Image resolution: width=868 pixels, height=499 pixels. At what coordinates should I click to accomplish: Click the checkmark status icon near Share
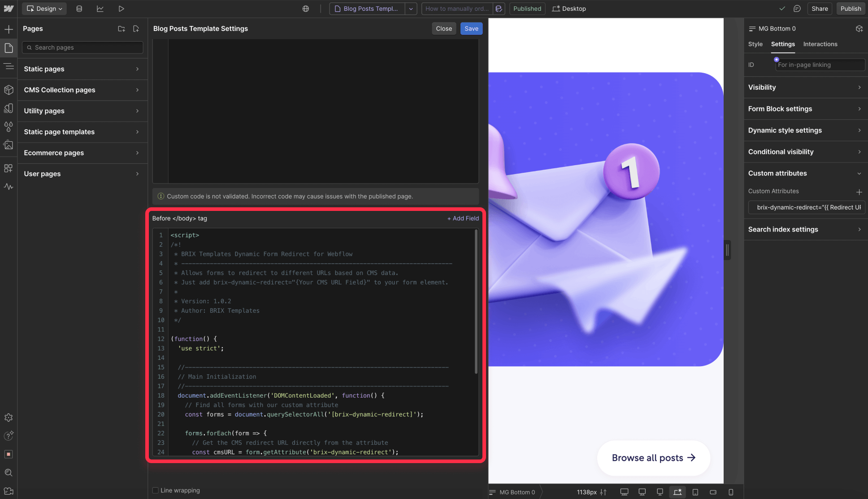pyautogui.click(x=782, y=9)
